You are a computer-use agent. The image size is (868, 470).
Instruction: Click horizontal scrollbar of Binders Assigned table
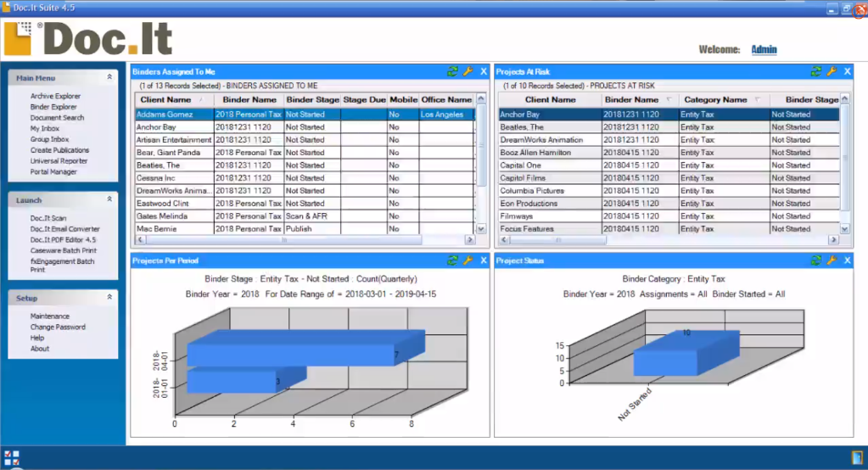tap(305, 240)
